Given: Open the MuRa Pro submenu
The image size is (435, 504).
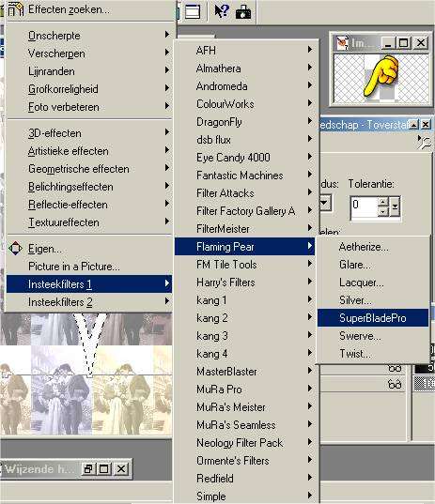Looking at the screenshot, I should pos(245,389).
